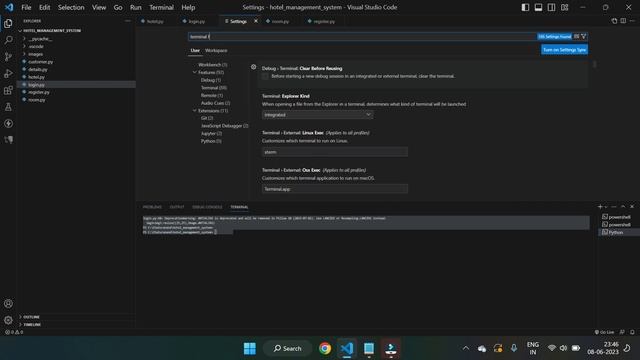Open customer.py in Explorer
Screen dimensions: 640x360
[x=40, y=62]
